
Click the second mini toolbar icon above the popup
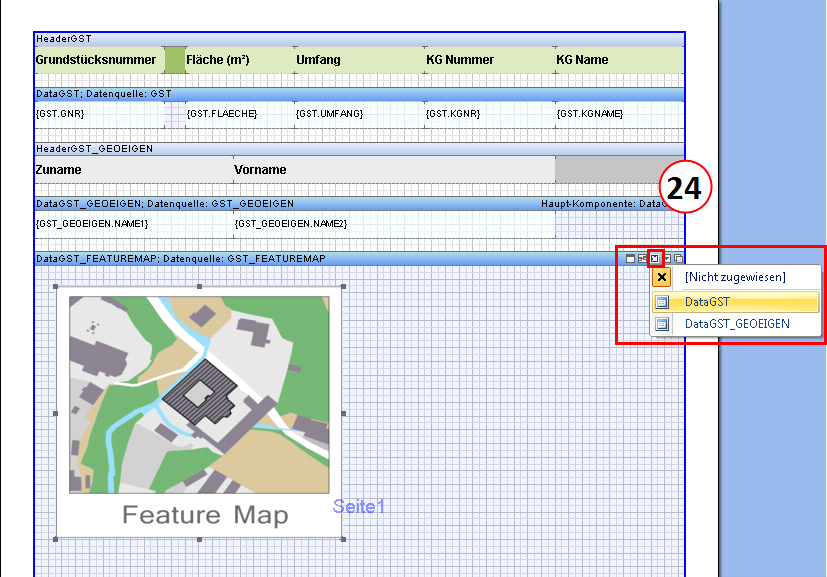tap(644, 258)
